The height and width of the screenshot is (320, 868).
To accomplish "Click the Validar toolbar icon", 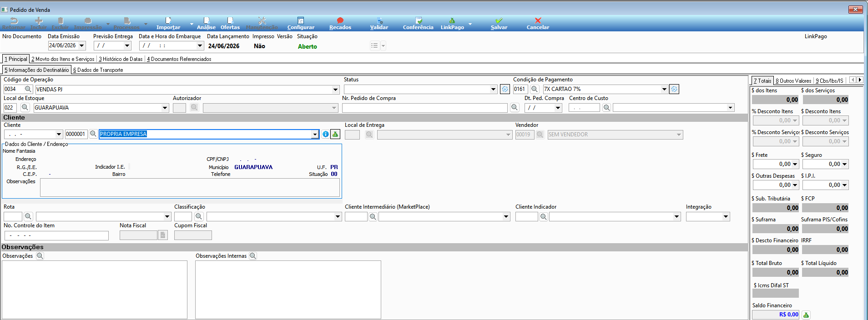I will click(x=379, y=23).
